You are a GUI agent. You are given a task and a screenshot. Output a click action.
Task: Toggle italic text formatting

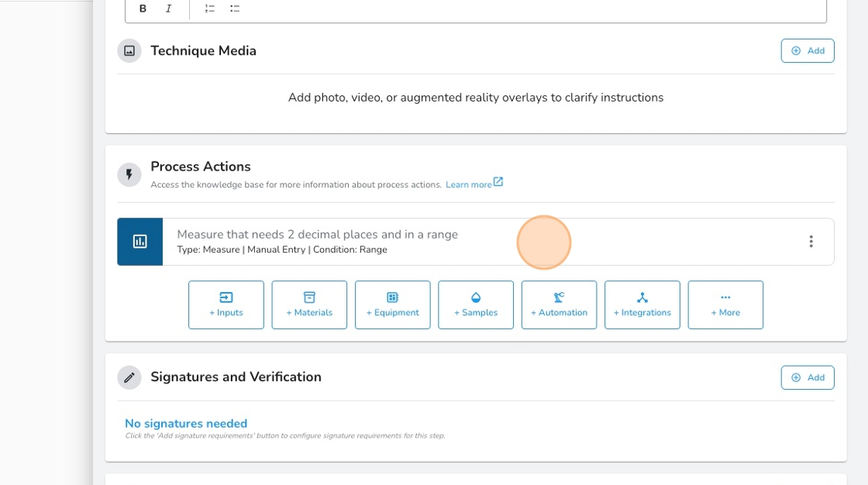(168, 9)
